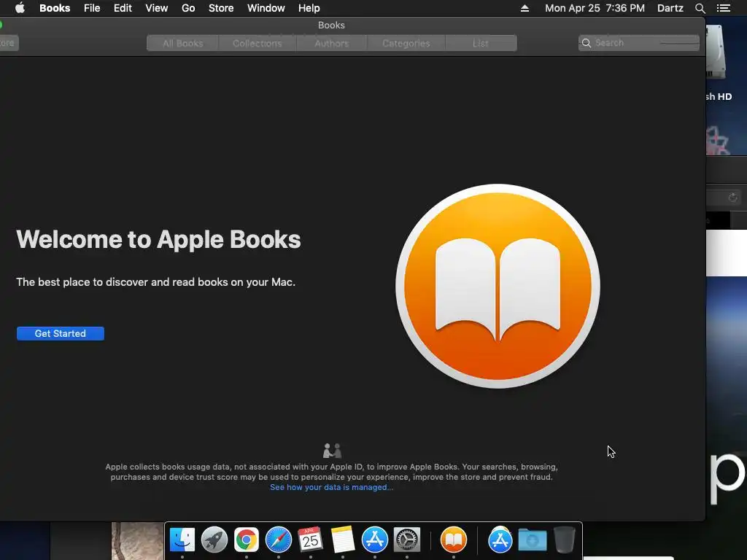Screen dimensions: 747x560
Task: Open Spotlight search magnifier in menu bar
Action: 700,8
